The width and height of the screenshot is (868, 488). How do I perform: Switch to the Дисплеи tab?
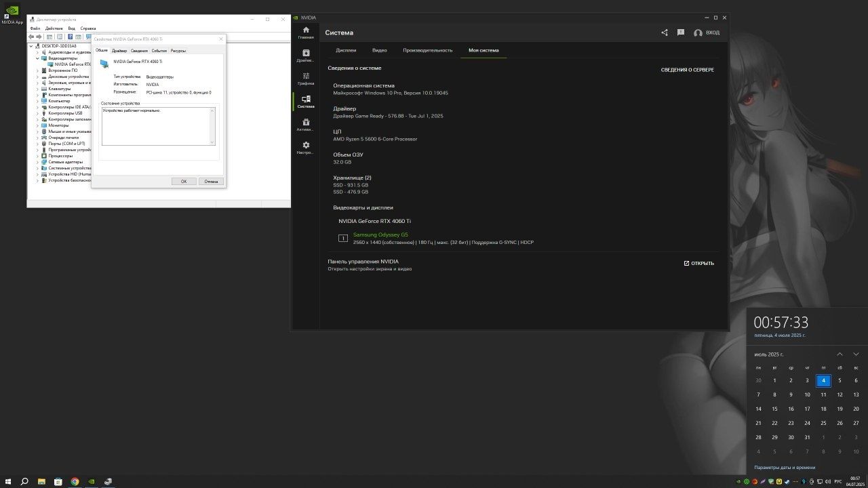[x=346, y=50]
